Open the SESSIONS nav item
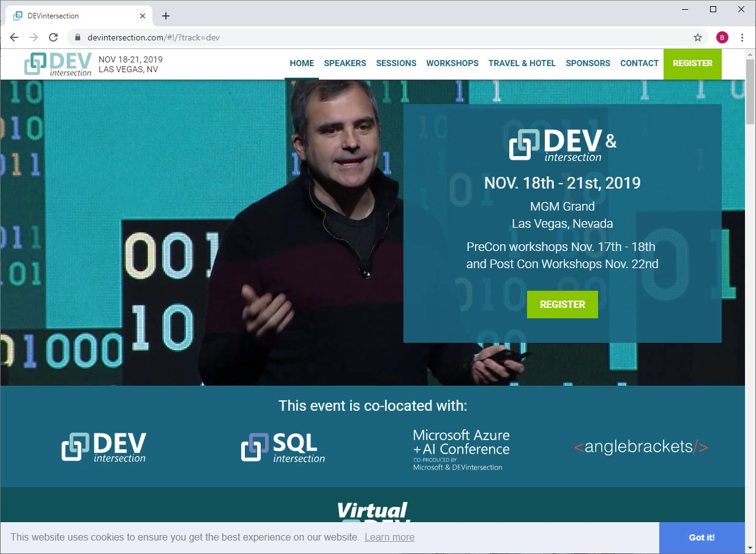This screenshot has height=554, width=756. tap(396, 63)
